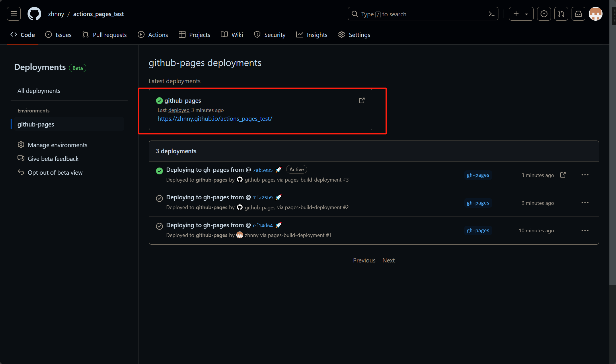
Task: Open pull requests icon in header
Action: 561,14
